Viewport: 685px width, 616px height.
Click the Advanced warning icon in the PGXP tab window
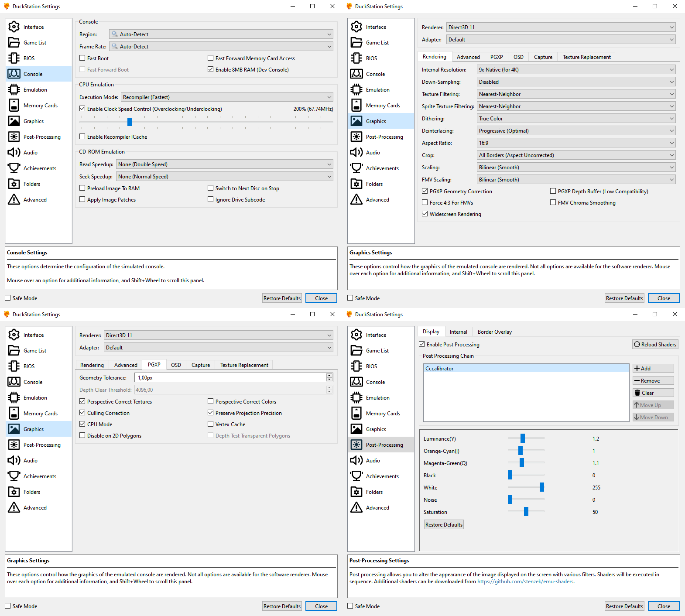coord(14,508)
